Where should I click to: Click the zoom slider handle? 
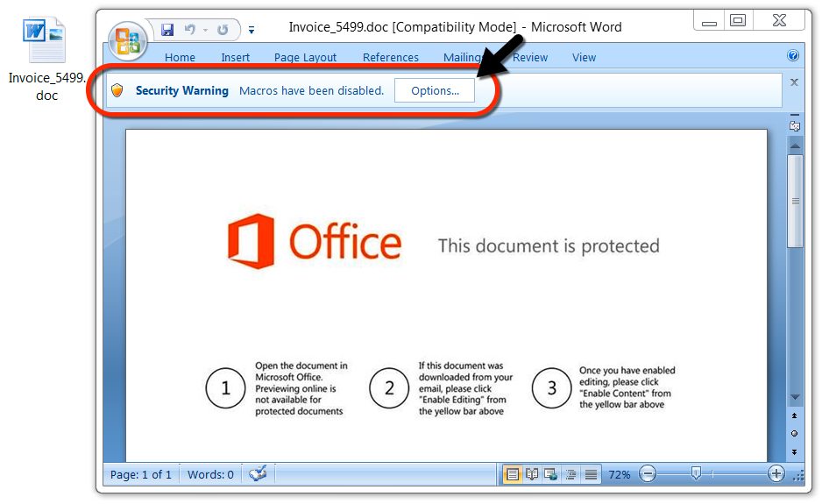[x=696, y=474]
